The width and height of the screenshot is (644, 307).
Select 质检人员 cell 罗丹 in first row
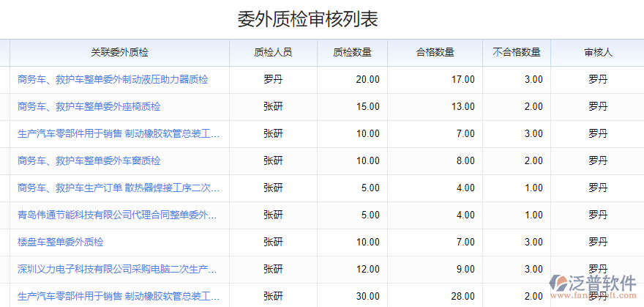click(273, 79)
